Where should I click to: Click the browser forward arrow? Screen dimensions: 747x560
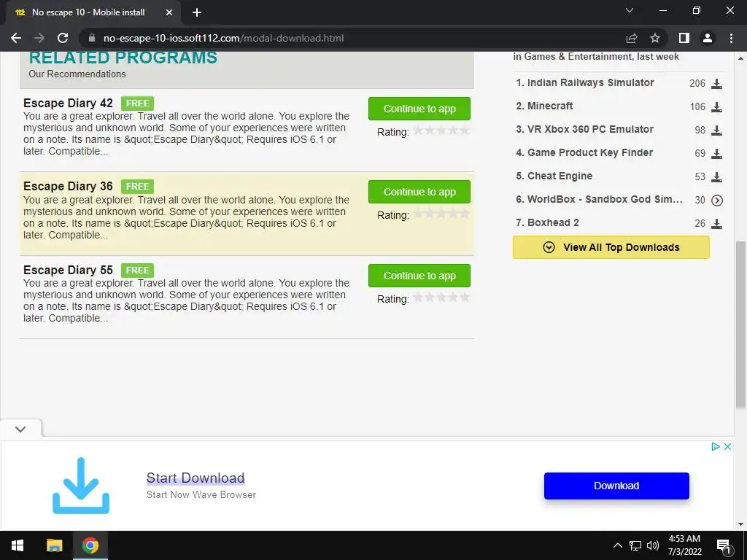point(39,38)
